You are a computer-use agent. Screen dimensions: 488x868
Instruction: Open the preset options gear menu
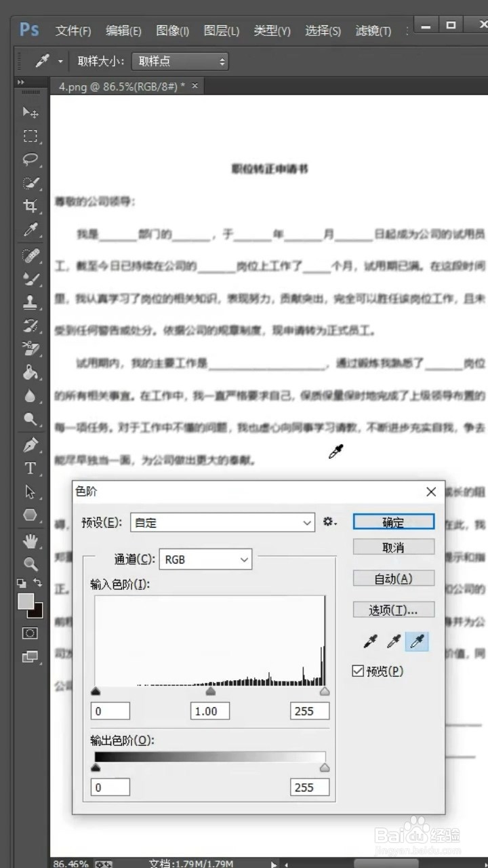329,522
